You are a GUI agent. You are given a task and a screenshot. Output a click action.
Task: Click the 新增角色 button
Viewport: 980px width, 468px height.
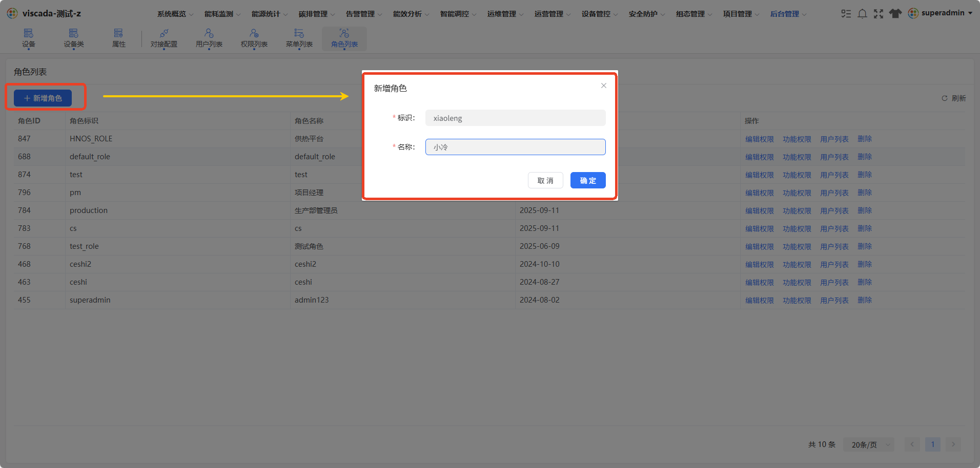tap(43, 98)
